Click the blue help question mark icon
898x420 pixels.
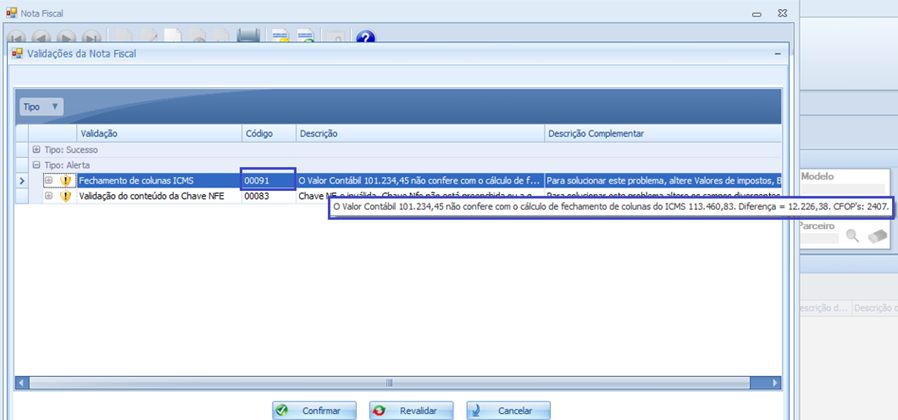pos(365,38)
